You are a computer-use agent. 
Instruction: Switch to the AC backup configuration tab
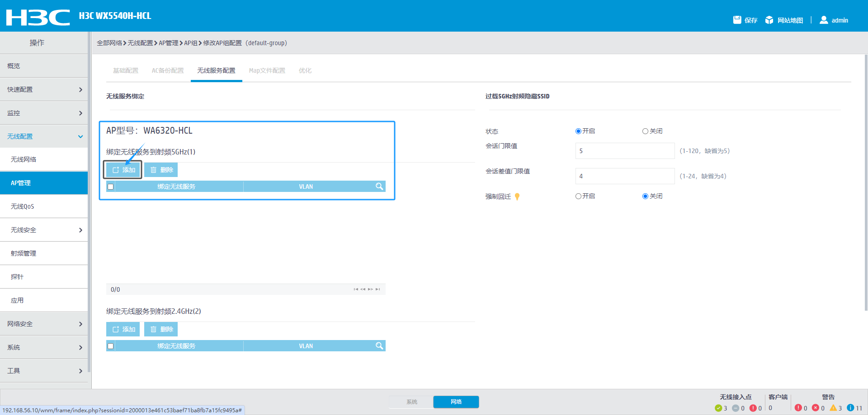coord(168,70)
